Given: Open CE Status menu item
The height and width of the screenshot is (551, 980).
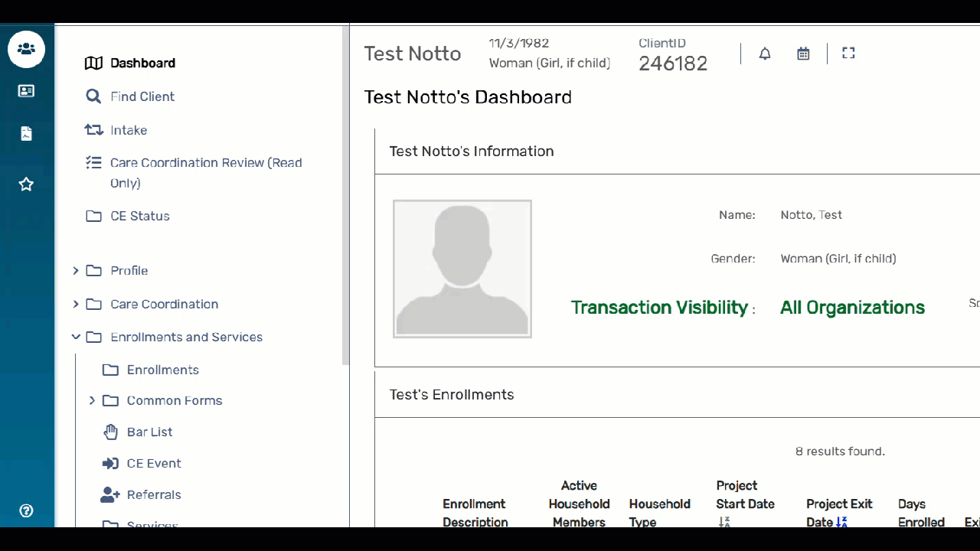Looking at the screenshot, I should click(x=140, y=216).
